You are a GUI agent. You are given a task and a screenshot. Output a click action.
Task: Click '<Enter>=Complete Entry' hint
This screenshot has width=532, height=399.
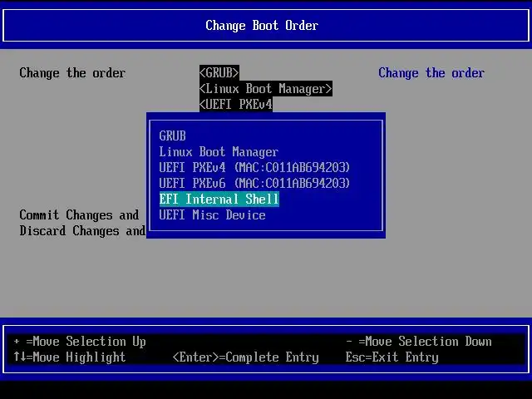pyautogui.click(x=246, y=357)
